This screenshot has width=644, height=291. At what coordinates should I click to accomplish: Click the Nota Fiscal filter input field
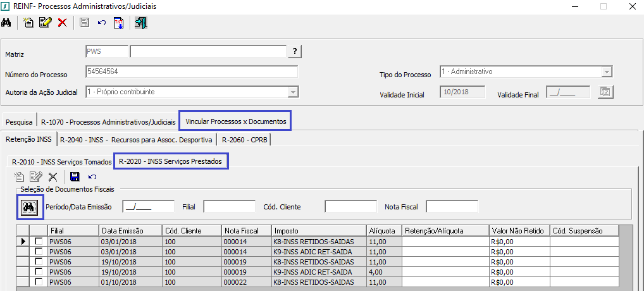coord(452,206)
